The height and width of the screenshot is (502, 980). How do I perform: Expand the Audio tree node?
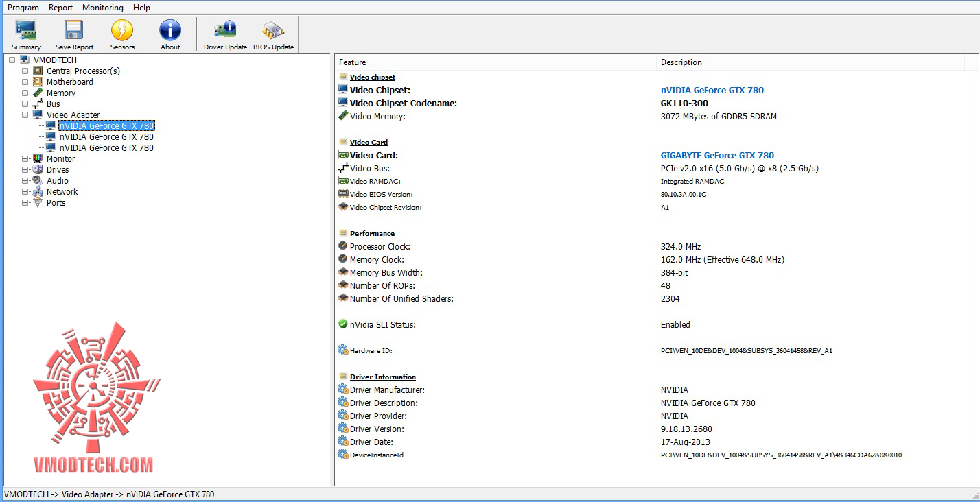click(x=25, y=181)
